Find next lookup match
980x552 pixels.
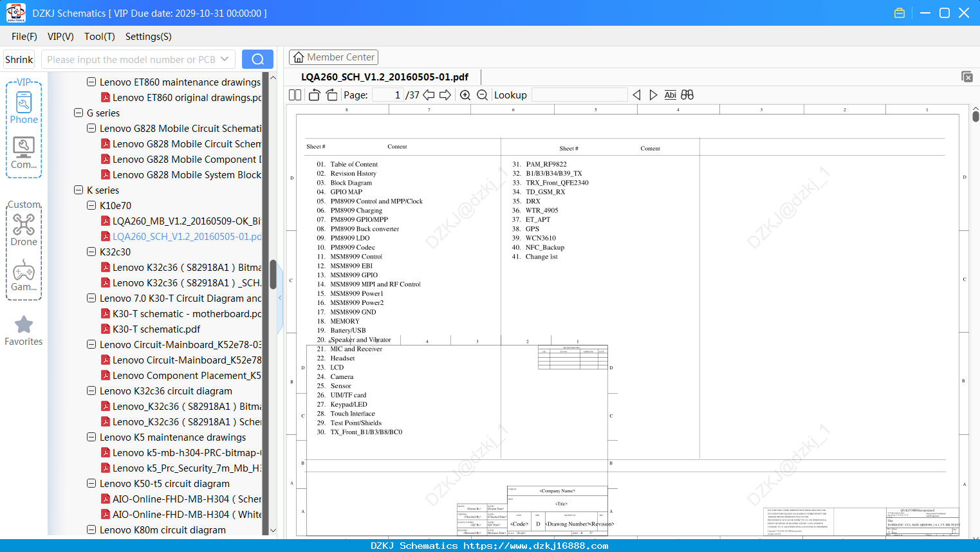[653, 95]
